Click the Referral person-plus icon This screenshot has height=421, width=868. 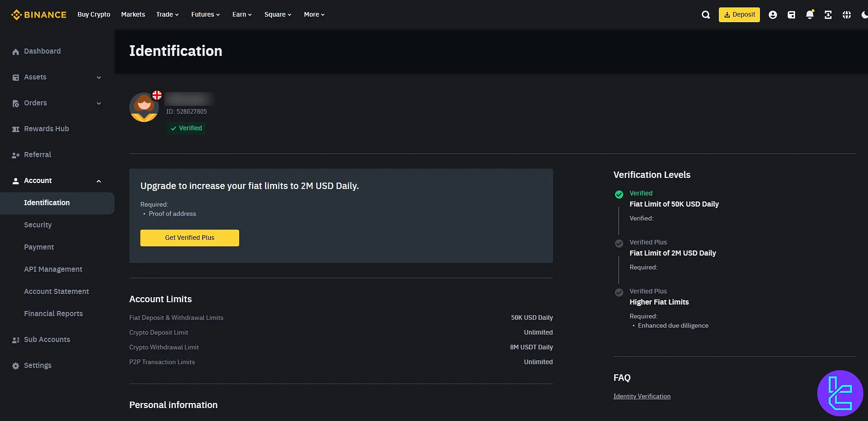click(16, 155)
